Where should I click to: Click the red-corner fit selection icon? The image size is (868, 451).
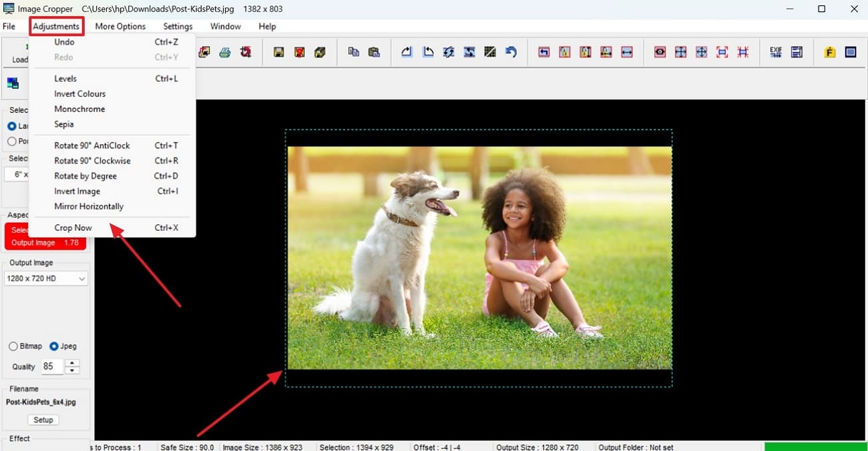722,52
